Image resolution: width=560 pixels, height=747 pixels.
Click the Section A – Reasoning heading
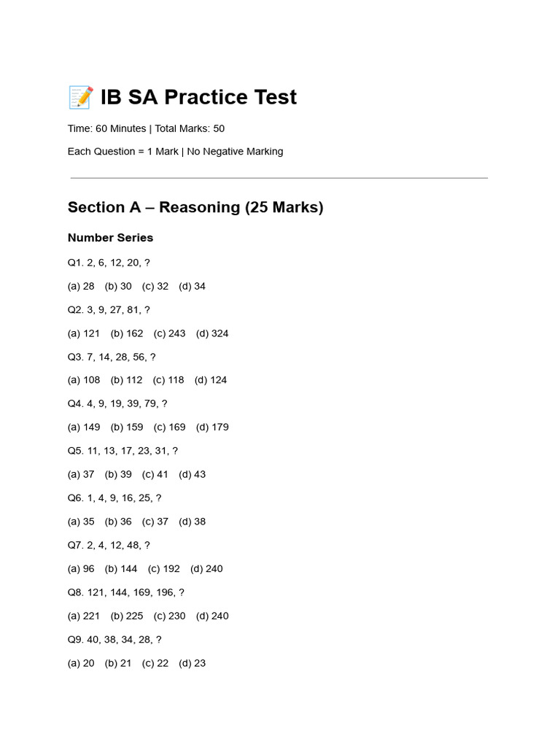(x=195, y=207)
